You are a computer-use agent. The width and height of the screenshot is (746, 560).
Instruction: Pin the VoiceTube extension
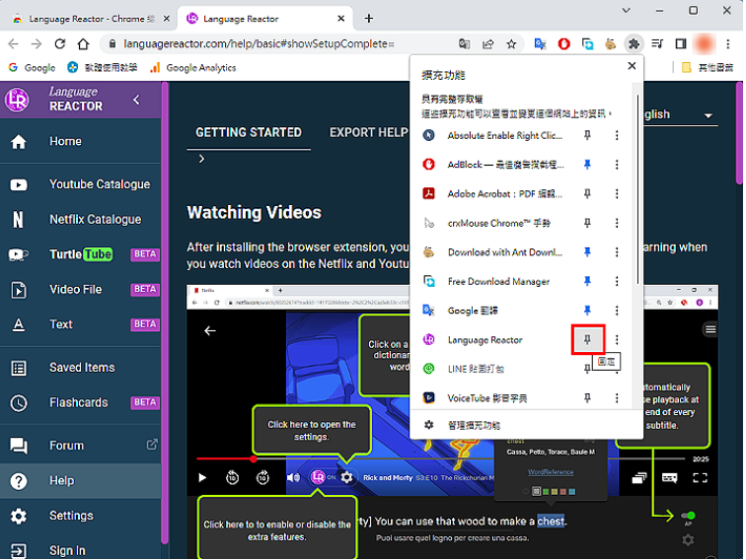(x=587, y=398)
